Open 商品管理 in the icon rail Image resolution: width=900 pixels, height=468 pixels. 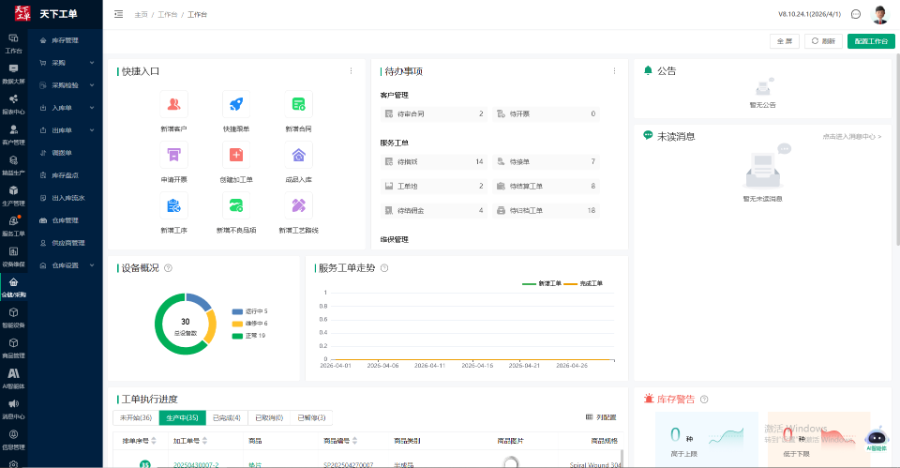tap(13, 347)
